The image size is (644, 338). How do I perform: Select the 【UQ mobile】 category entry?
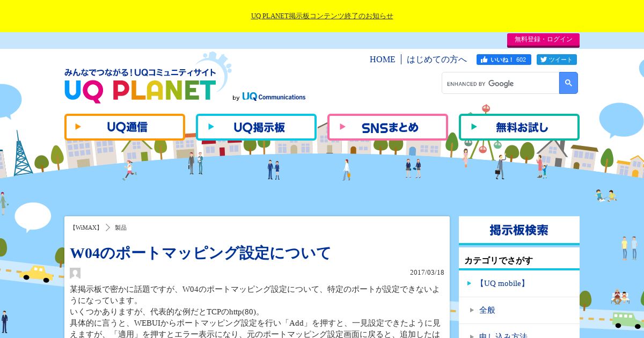click(519, 283)
